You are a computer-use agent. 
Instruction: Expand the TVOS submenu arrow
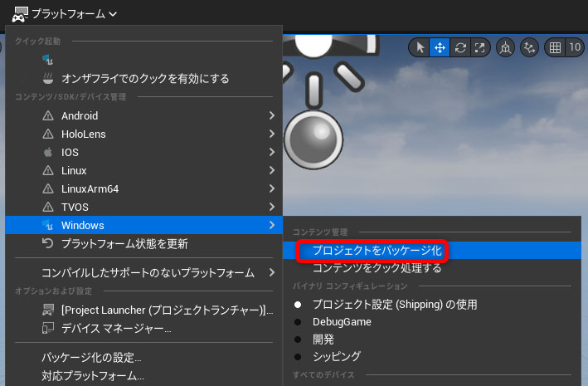coord(272,207)
